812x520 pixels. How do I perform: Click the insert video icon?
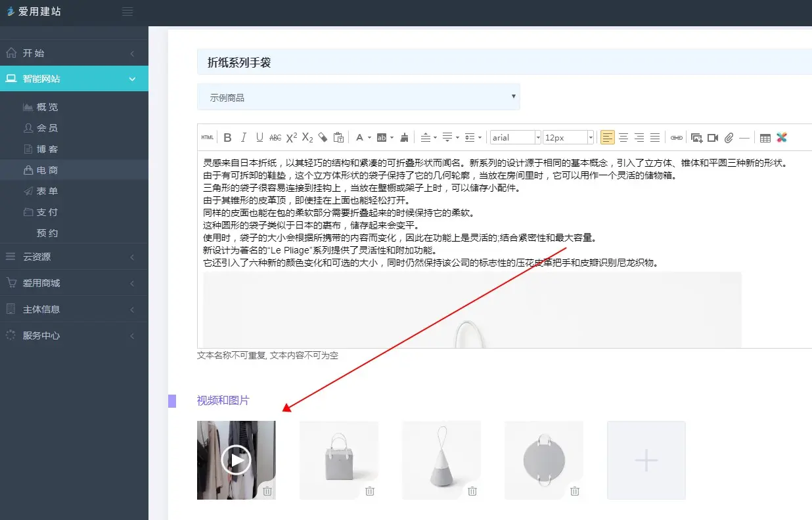pos(713,138)
